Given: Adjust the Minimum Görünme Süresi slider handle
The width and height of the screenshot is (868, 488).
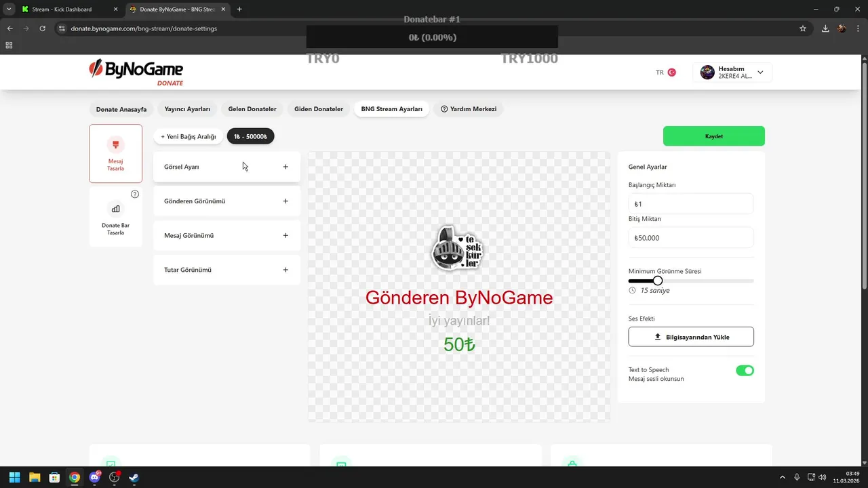Looking at the screenshot, I should coord(658,281).
